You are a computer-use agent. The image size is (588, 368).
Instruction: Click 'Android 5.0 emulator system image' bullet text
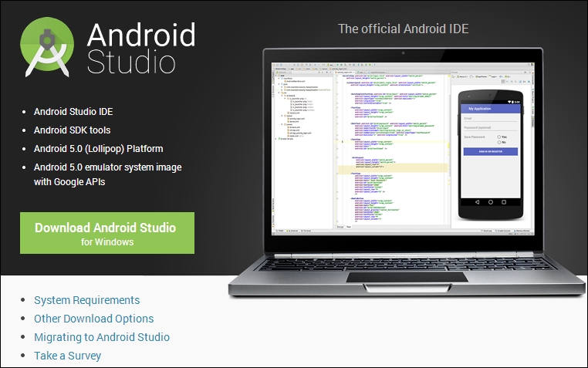pos(107,167)
